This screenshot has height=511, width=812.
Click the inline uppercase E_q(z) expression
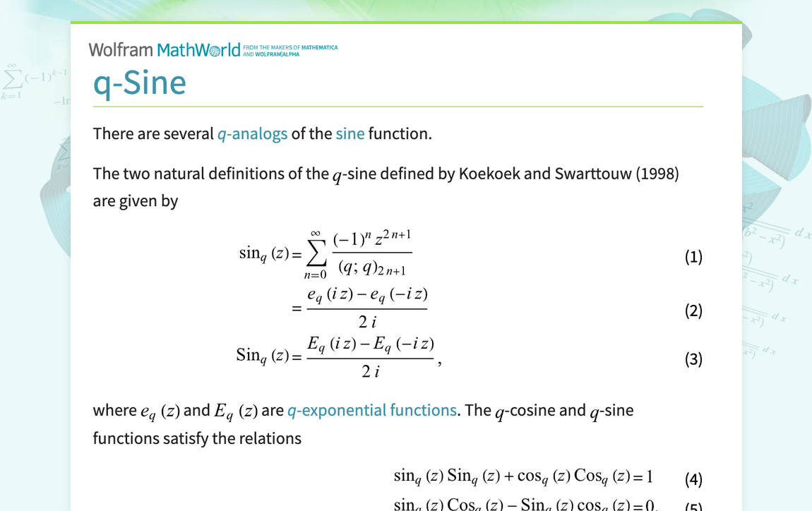236,411
